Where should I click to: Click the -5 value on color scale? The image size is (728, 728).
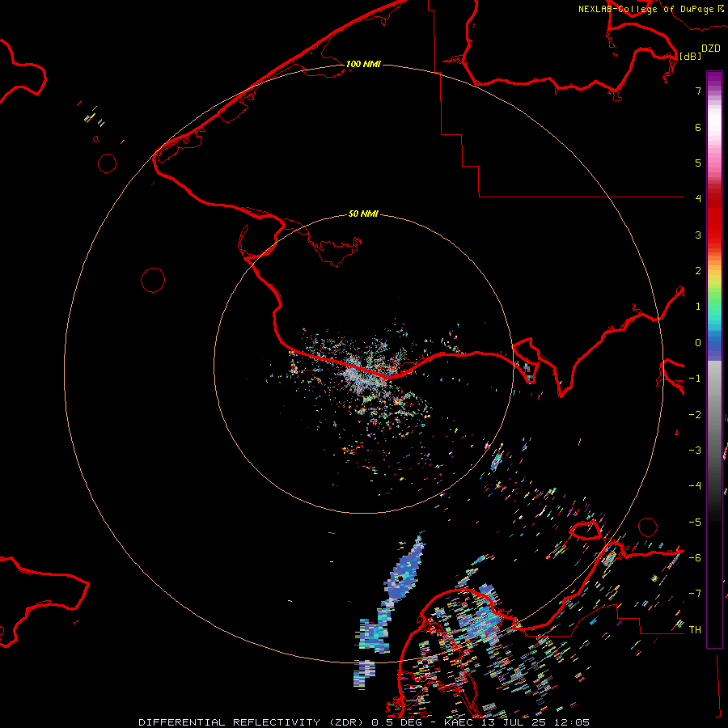(695, 523)
